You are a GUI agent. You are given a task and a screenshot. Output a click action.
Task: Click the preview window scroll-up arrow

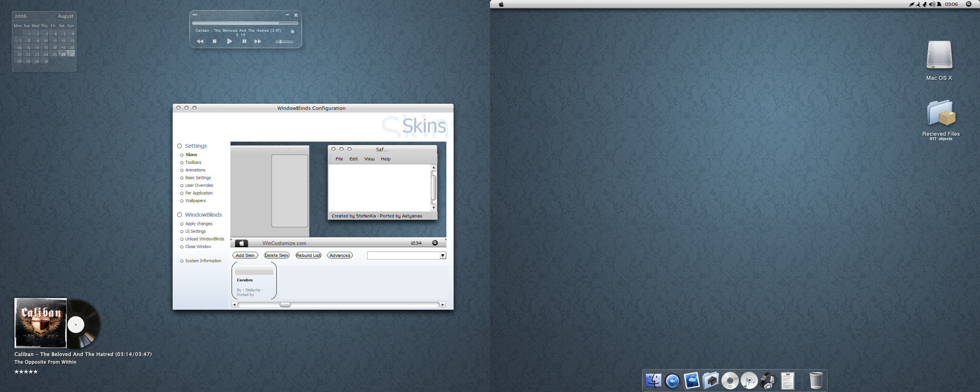pyautogui.click(x=433, y=167)
